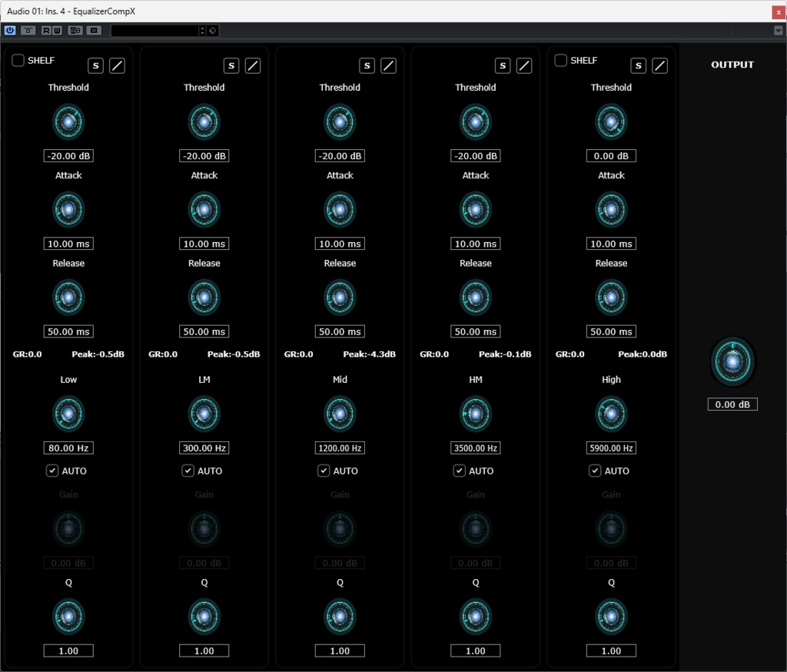Solo the LM band with S button

point(231,65)
